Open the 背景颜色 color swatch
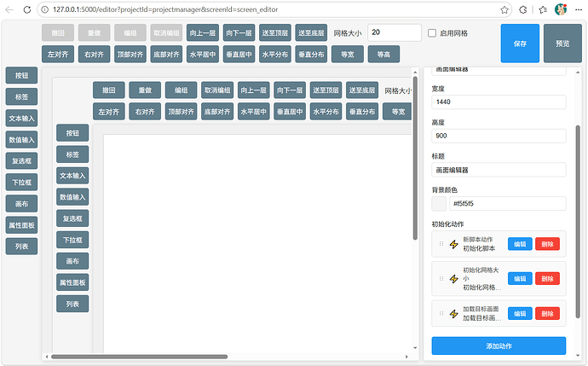The height and width of the screenshot is (366, 588). [439, 203]
